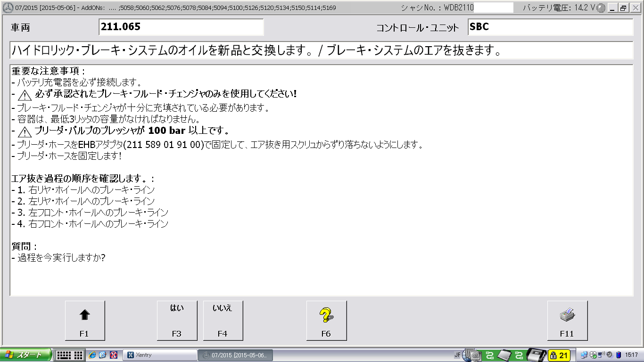Screen dimensions: 644x362
Task: Print the page with the F11 printer icon
Action: (567, 320)
